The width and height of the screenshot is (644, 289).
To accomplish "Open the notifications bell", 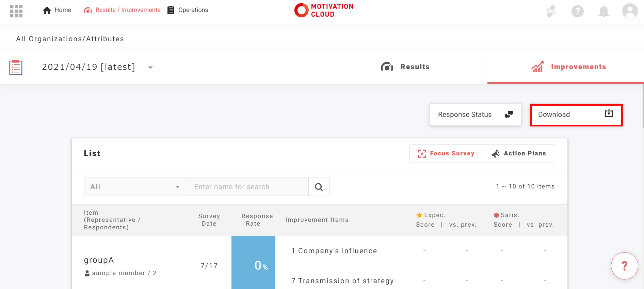I will click(x=603, y=11).
